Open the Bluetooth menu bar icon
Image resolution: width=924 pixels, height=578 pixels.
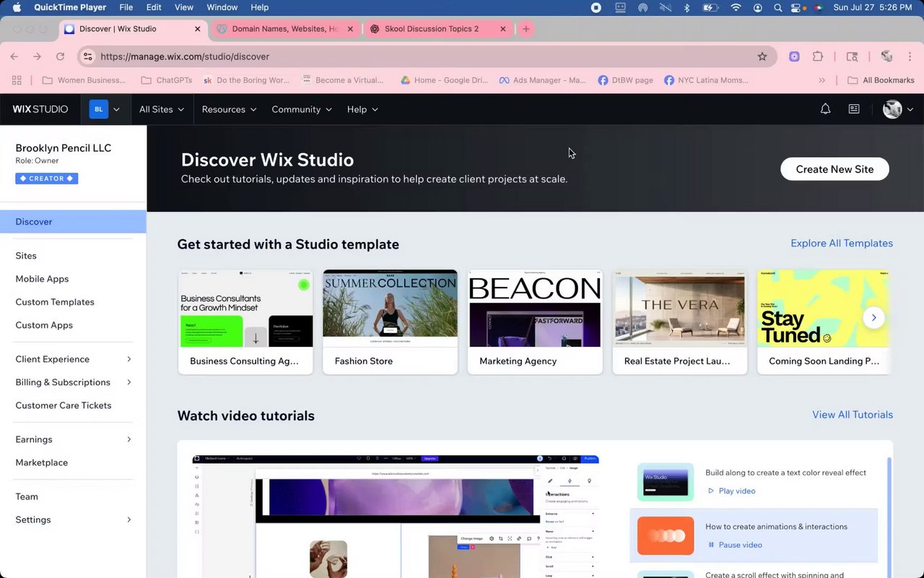[687, 7]
